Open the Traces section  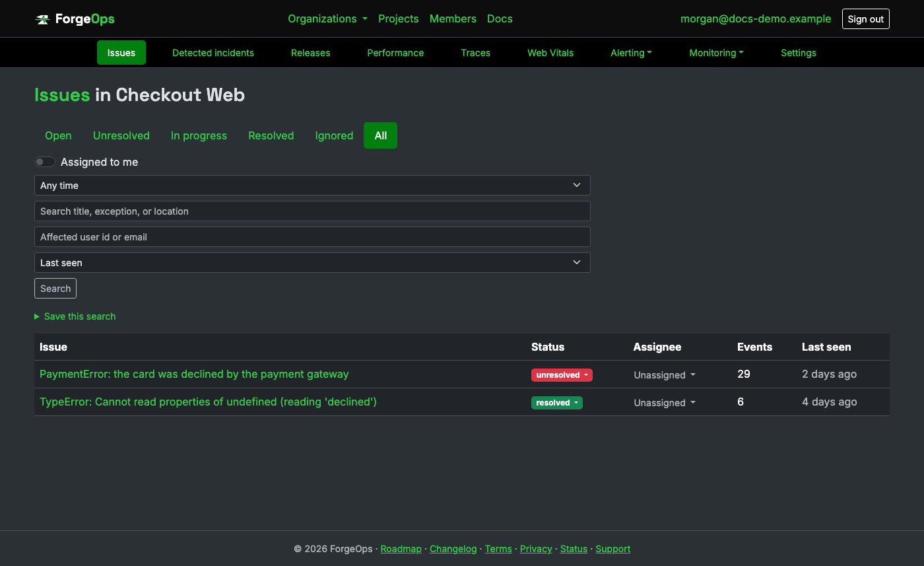click(x=475, y=53)
